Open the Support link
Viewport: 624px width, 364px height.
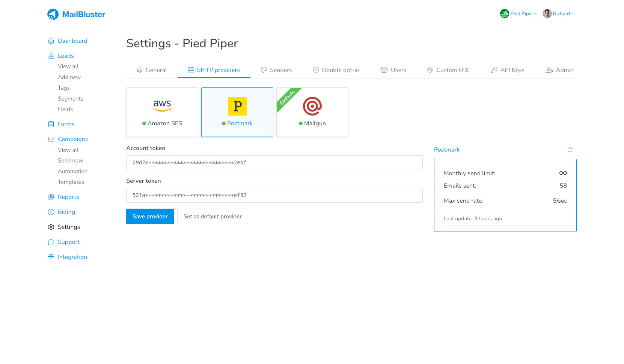(x=69, y=242)
